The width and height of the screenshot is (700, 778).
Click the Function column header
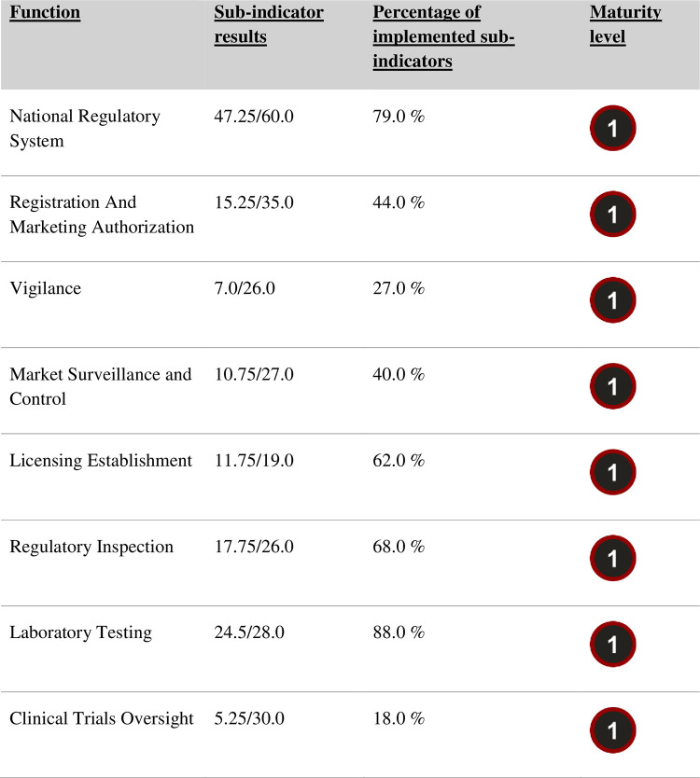coord(45,12)
